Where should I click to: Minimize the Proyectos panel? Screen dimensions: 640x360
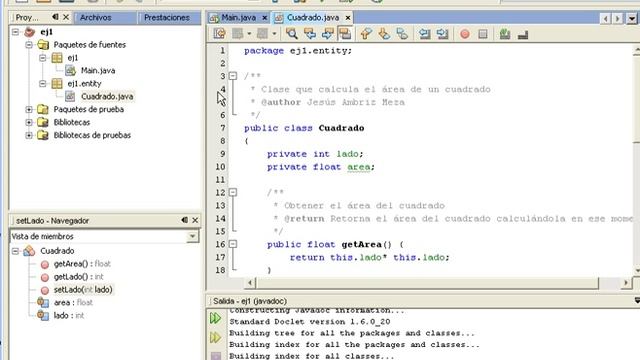click(x=55, y=17)
